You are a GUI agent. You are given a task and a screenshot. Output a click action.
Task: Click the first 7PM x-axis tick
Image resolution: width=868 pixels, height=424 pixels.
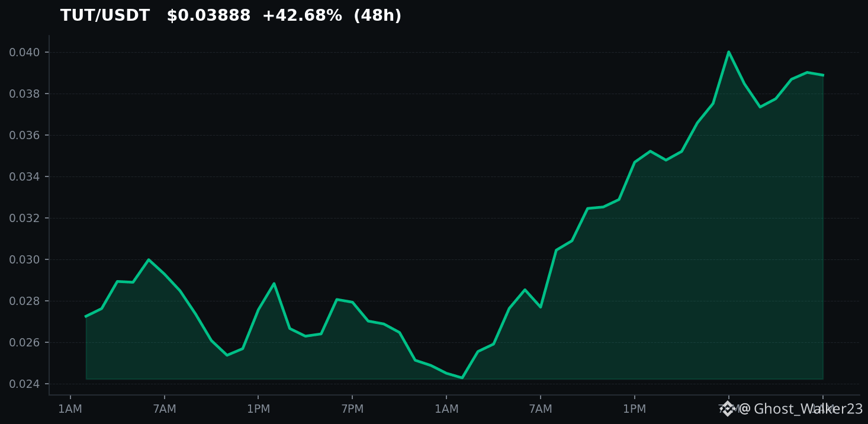[x=352, y=409]
